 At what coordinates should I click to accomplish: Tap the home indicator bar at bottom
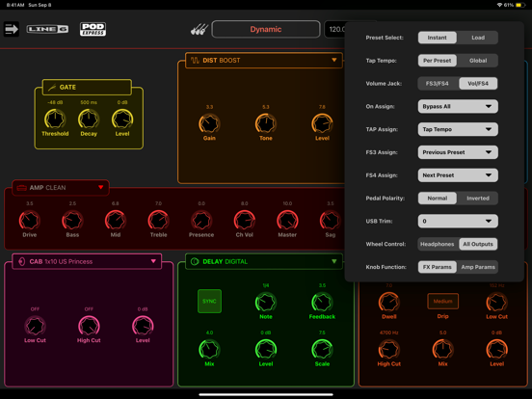coord(266,394)
